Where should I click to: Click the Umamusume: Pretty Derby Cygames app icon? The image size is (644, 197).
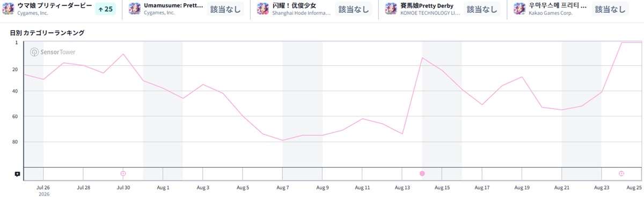point(135,9)
